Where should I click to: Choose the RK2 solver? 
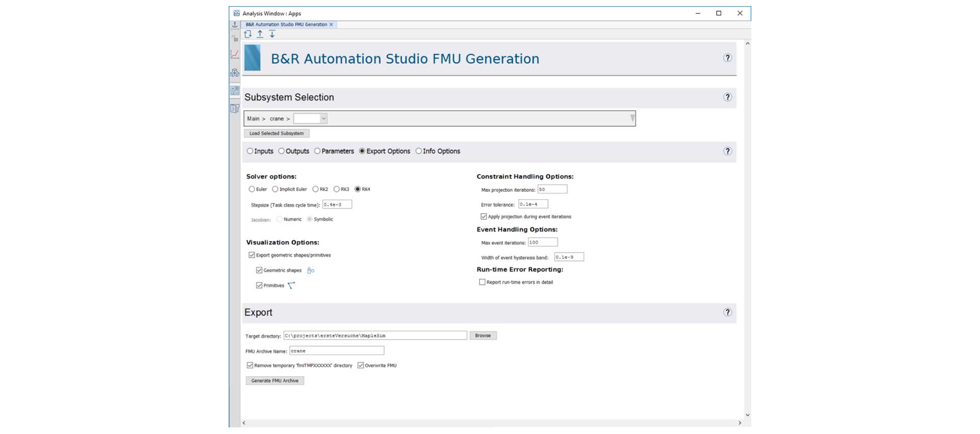pyautogui.click(x=315, y=189)
